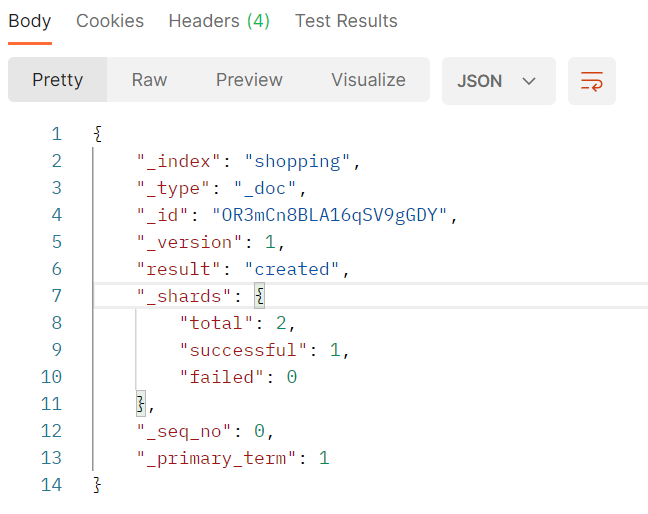Click the "_id" value string
The height and width of the screenshot is (514, 648).
coord(333,215)
